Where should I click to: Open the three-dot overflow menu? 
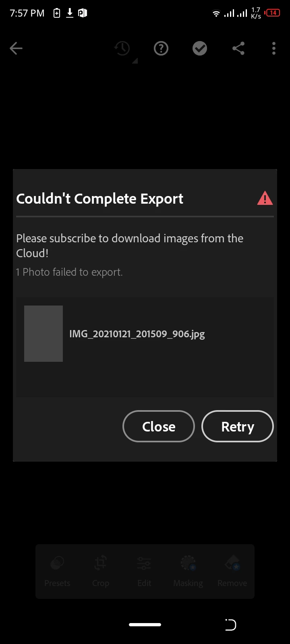pyautogui.click(x=274, y=49)
